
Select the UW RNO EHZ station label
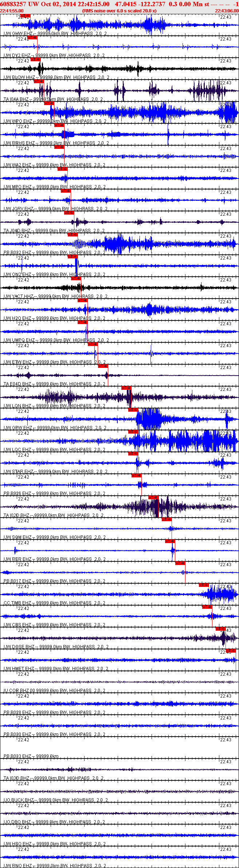click(x=18, y=866)
